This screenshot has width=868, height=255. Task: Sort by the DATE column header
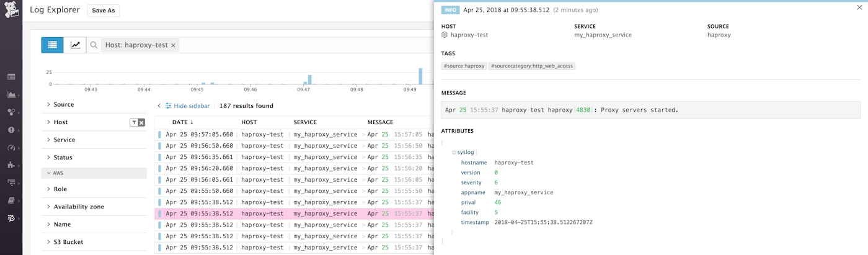183,122
